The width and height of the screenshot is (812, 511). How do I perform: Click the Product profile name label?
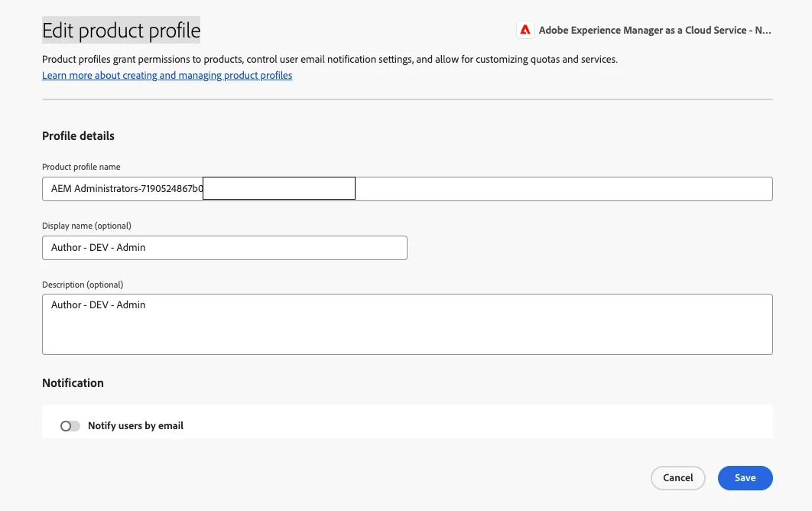(81, 167)
